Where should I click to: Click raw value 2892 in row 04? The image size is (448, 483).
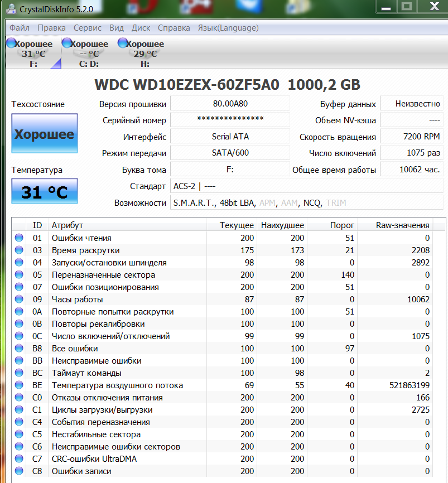pos(421,263)
